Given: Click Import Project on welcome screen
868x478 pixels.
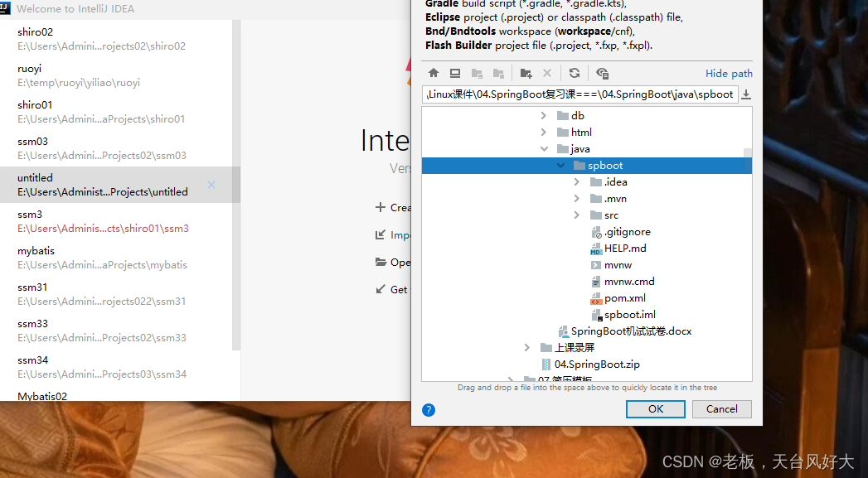Looking at the screenshot, I should tap(393, 235).
